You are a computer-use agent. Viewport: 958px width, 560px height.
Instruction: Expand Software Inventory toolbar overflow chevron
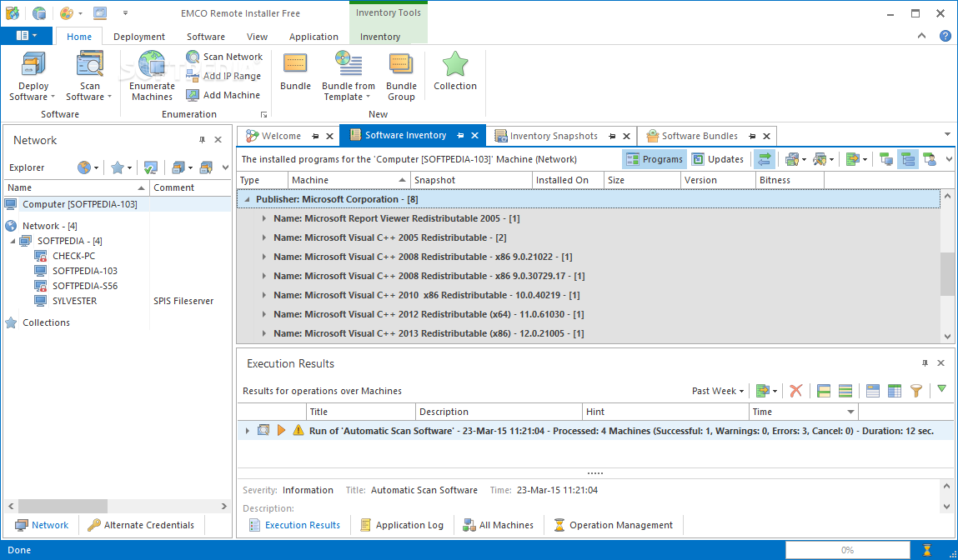tap(949, 159)
